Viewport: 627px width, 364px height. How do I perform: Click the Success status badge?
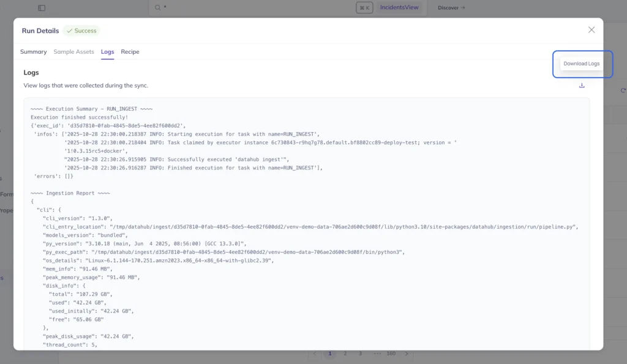click(x=81, y=30)
